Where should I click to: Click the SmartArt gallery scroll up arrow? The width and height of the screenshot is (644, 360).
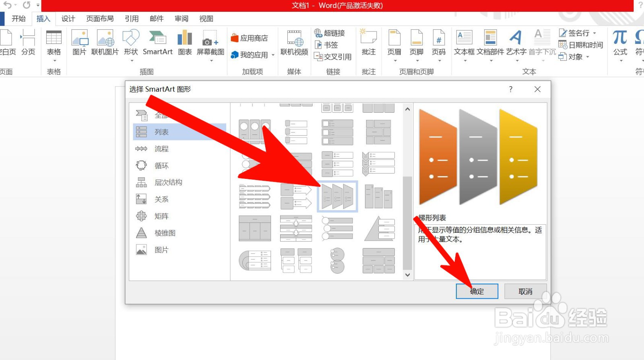click(407, 109)
